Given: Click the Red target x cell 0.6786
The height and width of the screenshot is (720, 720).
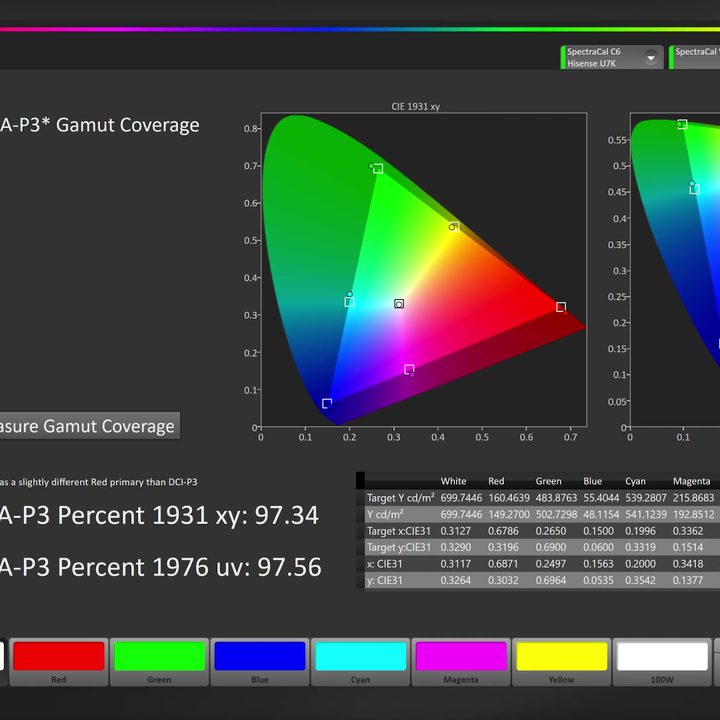Looking at the screenshot, I should click(x=503, y=531).
